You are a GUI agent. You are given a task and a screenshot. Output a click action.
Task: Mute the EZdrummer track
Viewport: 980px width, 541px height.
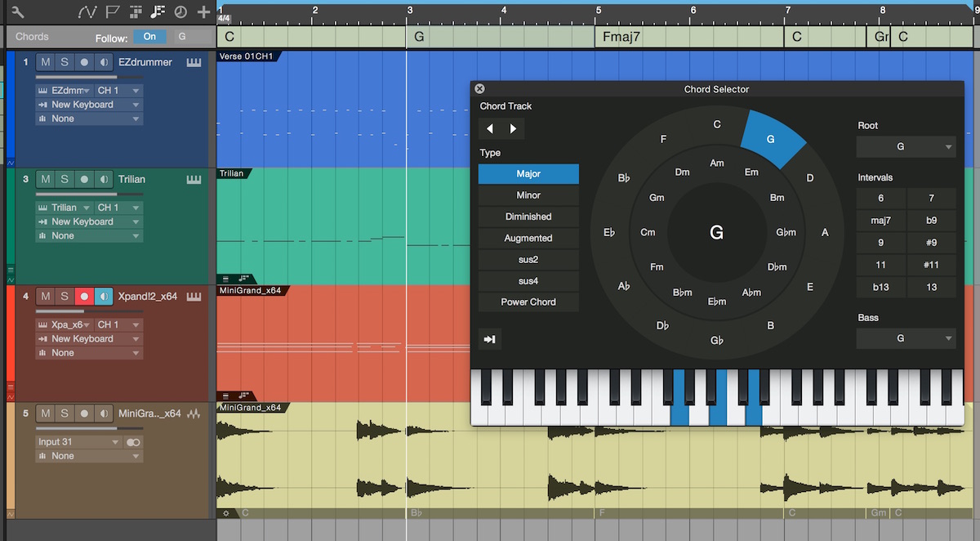[x=46, y=62]
